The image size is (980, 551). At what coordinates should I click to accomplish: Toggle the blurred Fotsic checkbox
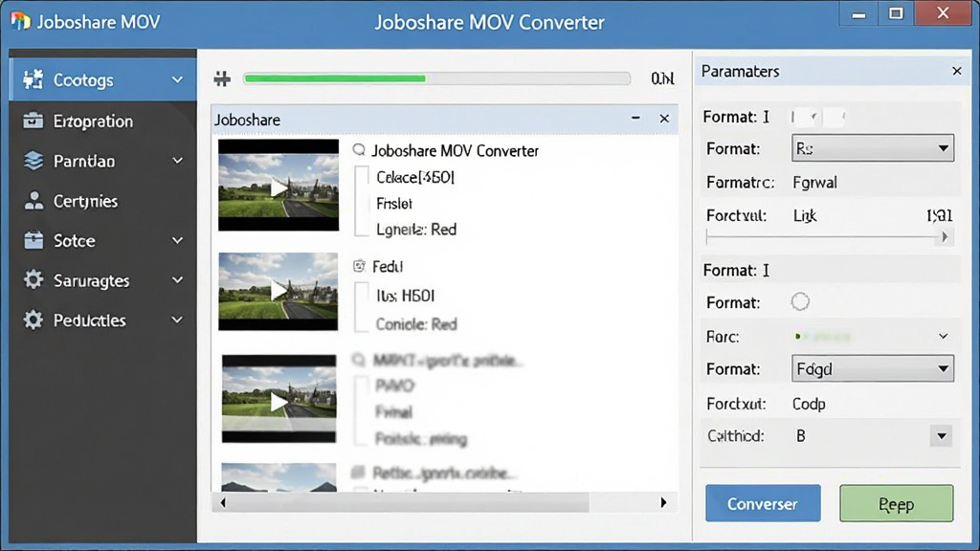pos(361,436)
